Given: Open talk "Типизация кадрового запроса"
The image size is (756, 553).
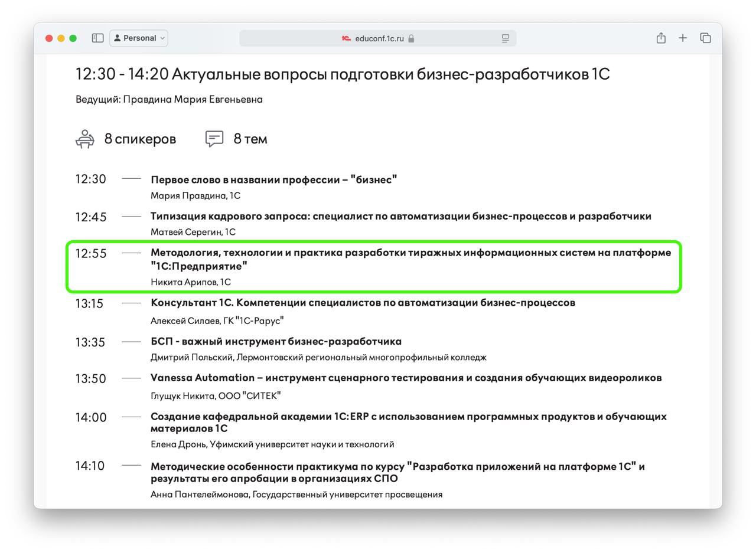Looking at the screenshot, I should coord(401,216).
